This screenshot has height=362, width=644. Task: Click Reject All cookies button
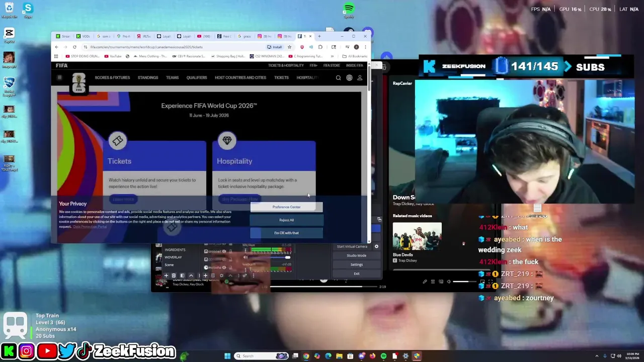tap(286, 220)
